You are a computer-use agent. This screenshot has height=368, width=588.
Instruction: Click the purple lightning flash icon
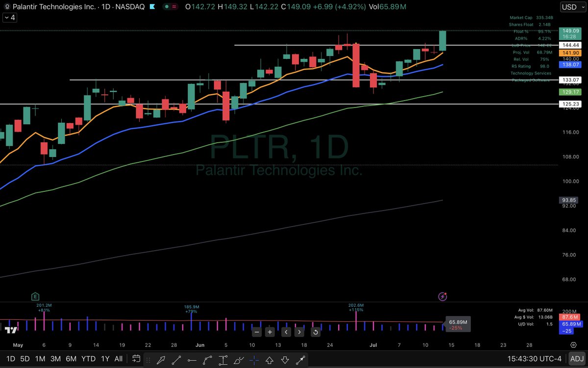click(x=442, y=296)
